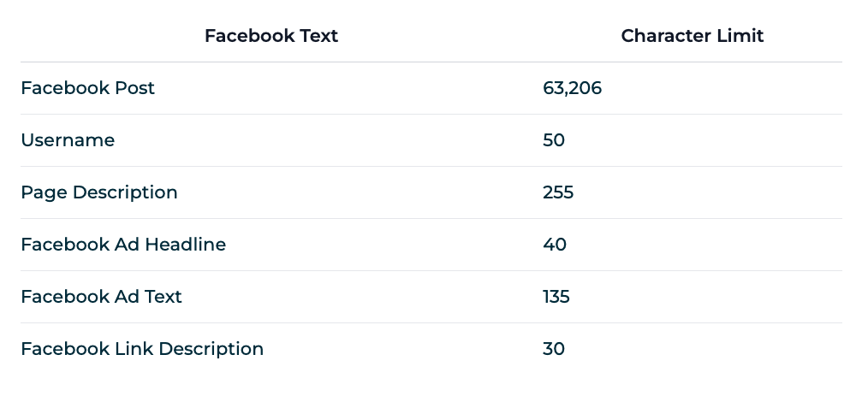Select the 135 limit value
Image resolution: width=868 pixels, height=396 pixels.
[x=556, y=297]
